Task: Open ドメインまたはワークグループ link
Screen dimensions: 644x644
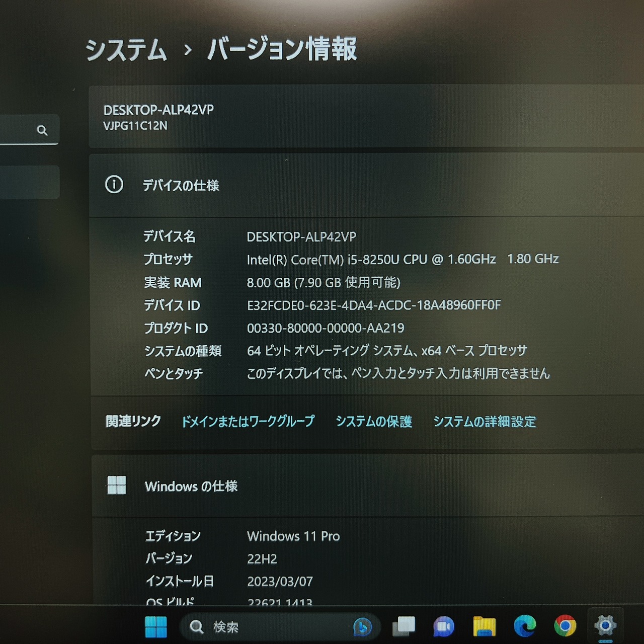Action: [x=248, y=421]
